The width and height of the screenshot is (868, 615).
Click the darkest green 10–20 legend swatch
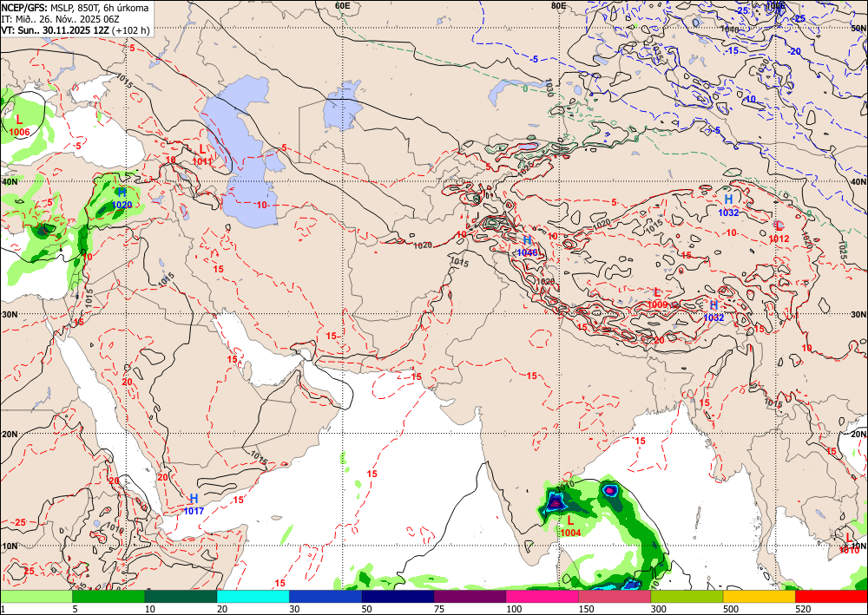tap(181, 597)
